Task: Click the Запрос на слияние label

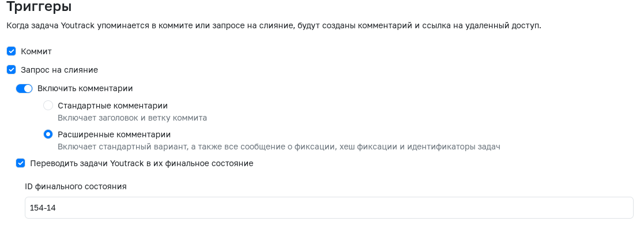Action: tap(59, 70)
